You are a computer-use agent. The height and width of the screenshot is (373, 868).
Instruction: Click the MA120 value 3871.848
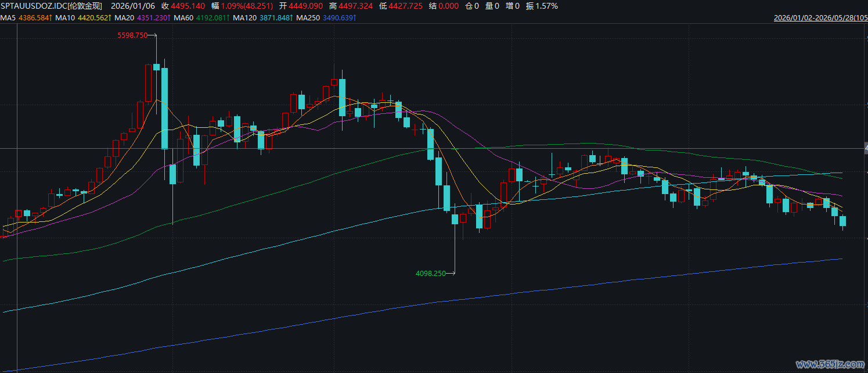tap(276, 18)
